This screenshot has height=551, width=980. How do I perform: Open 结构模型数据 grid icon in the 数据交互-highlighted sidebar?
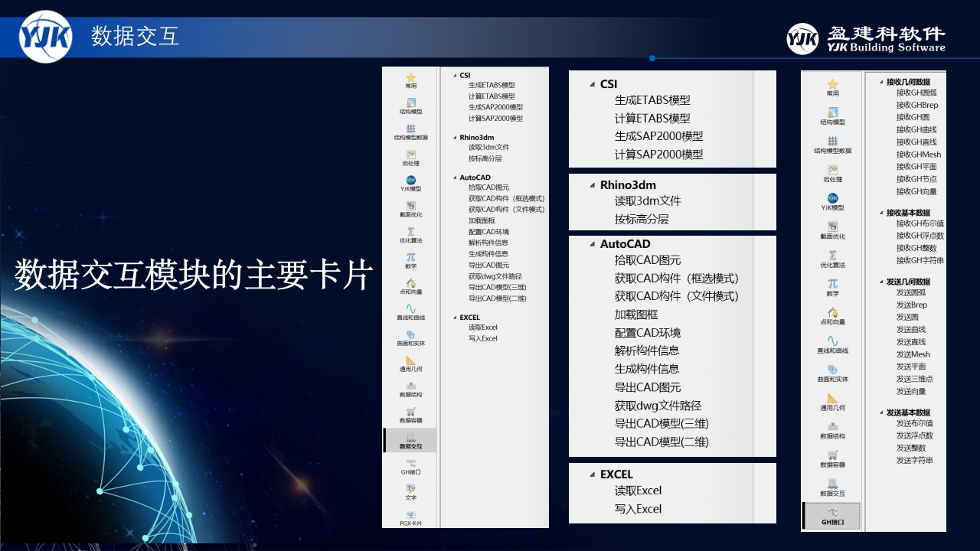coord(411,129)
